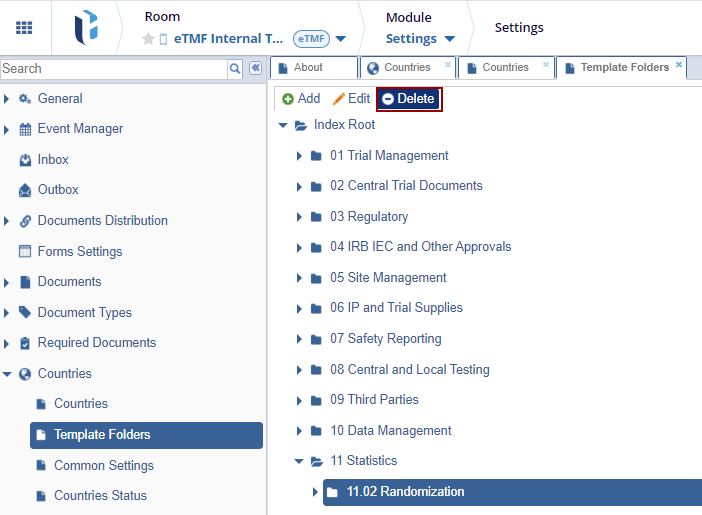The width and height of the screenshot is (702, 515).
Task: Click the company logo icon
Action: [x=86, y=28]
